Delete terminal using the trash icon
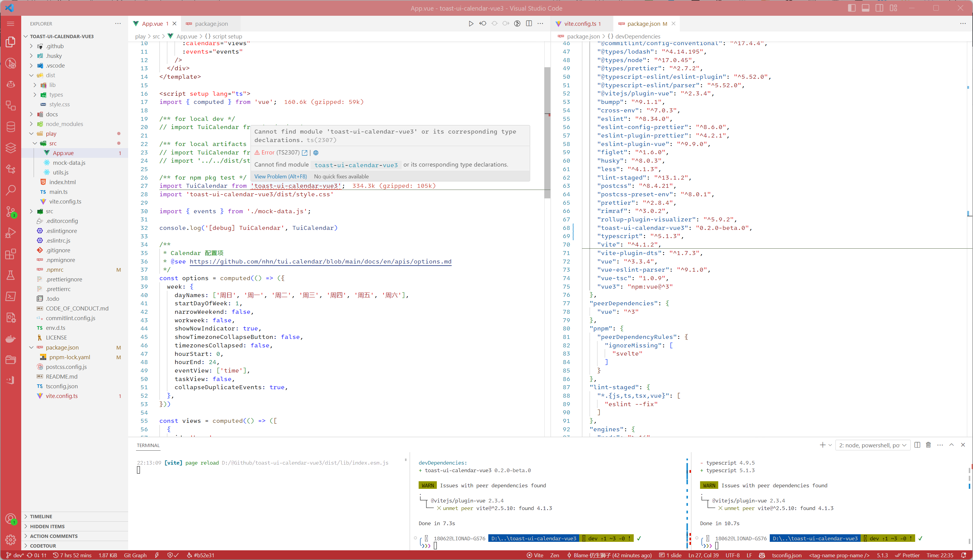The height and width of the screenshot is (560, 973). coord(928,445)
